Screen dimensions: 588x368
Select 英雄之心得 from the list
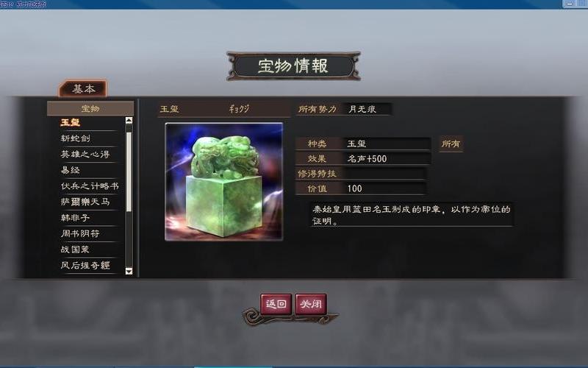pos(86,154)
